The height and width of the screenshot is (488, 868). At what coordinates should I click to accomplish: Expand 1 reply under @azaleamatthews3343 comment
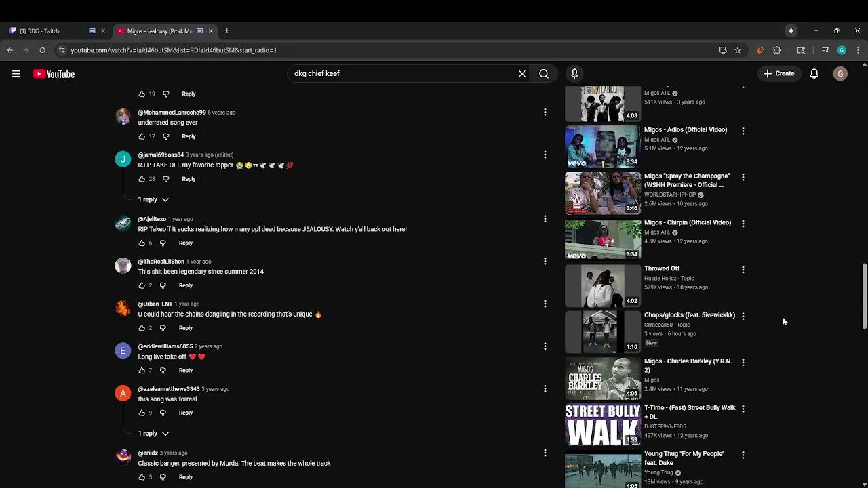(x=153, y=433)
